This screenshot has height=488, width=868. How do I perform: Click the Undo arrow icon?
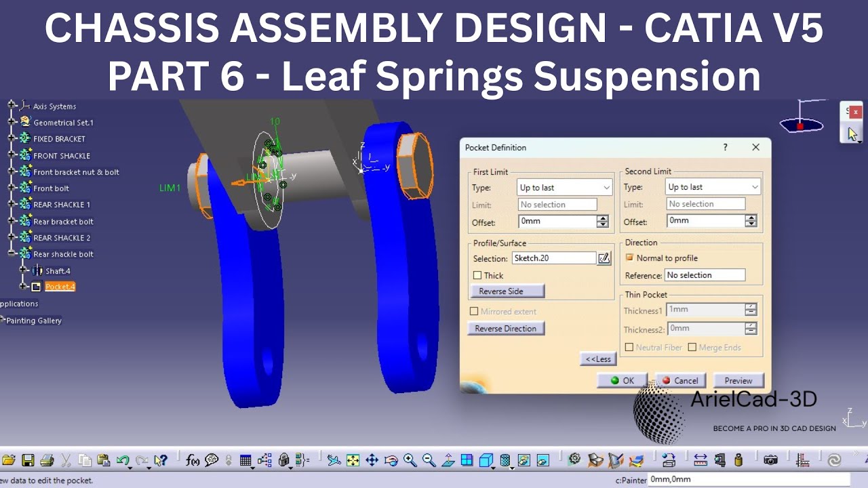[123, 460]
